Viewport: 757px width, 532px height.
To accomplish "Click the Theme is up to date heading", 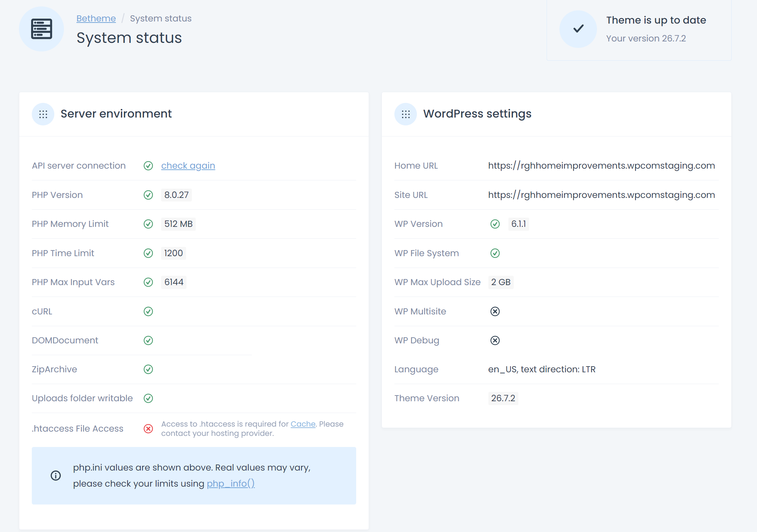I will pyautogui.click(x=656, y=20).
